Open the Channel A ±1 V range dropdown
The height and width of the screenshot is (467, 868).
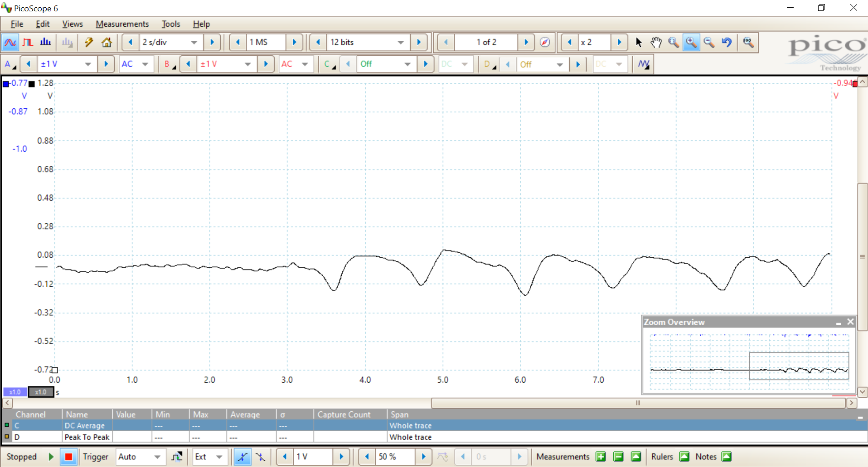click(x=88, y=64)
